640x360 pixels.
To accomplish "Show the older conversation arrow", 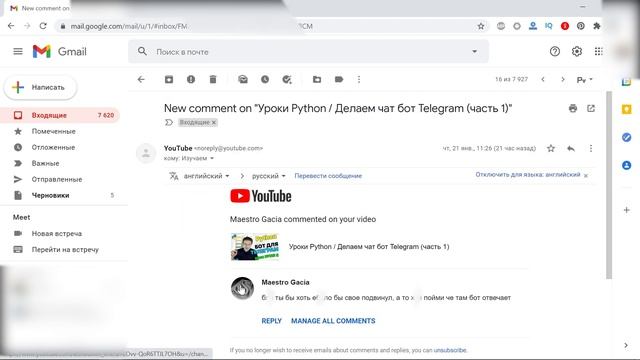I will pos(563,80).
